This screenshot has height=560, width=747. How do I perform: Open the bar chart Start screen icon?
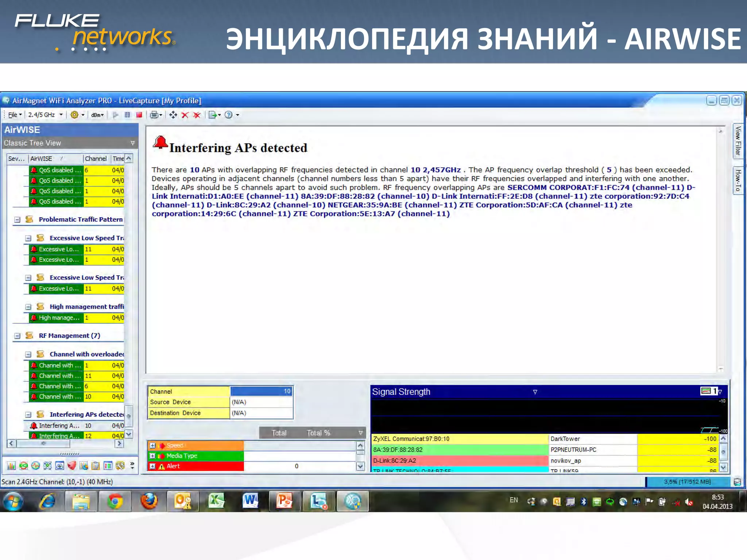pos(11,466)
